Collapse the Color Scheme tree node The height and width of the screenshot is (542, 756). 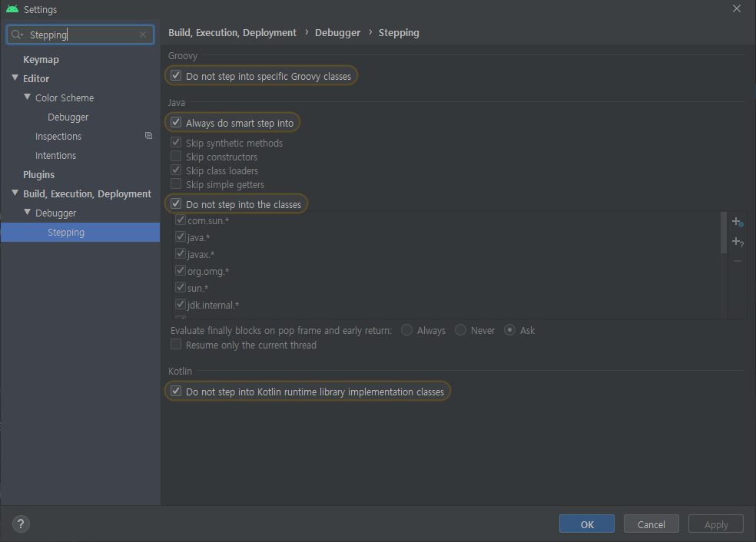point(28,97)
